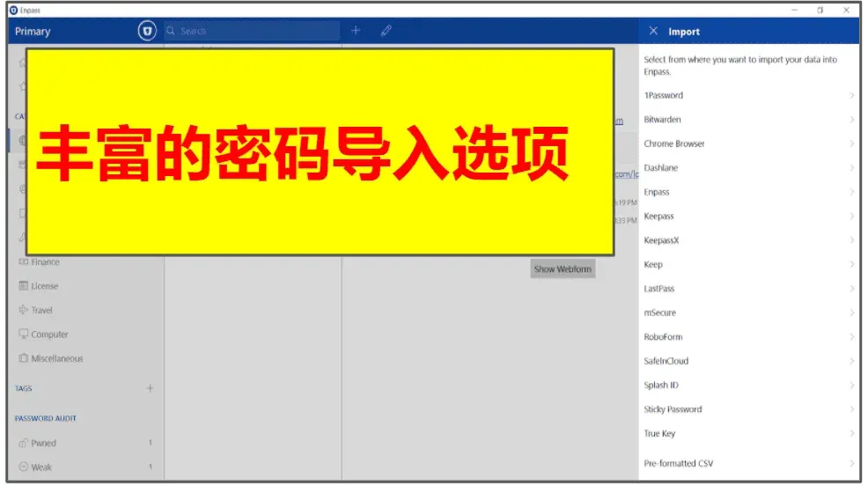
Task: Maximize the Enpass window
Action: 820,10
